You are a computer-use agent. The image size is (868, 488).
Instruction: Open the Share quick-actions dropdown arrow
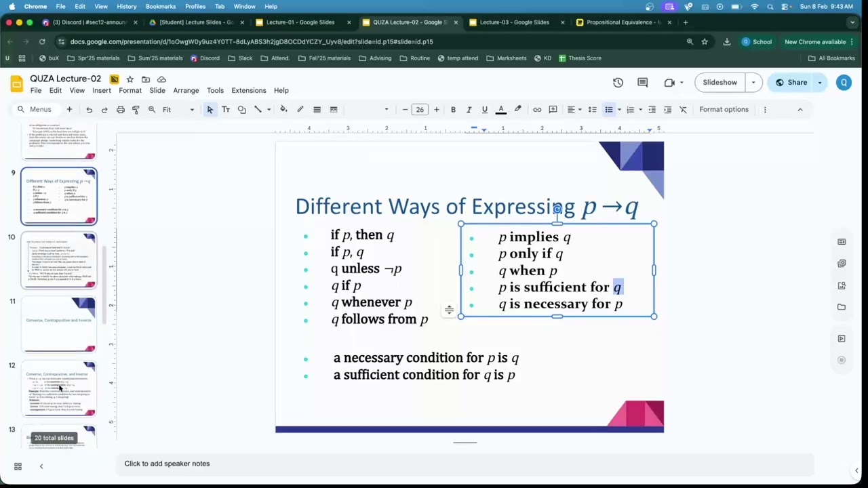pos(820,83)
